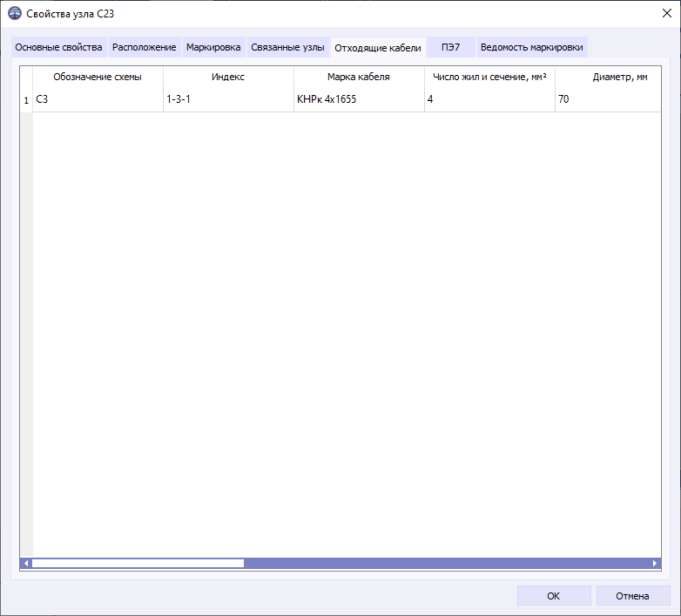Click the Индекс column header
This screenshot has width=681, height=616.
(x=228, y=77)
